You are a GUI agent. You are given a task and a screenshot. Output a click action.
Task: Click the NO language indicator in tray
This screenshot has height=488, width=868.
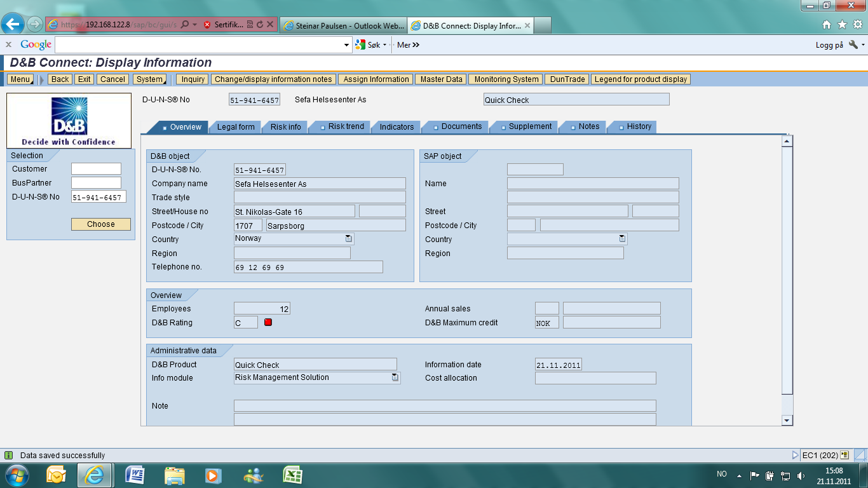point(722,474)
